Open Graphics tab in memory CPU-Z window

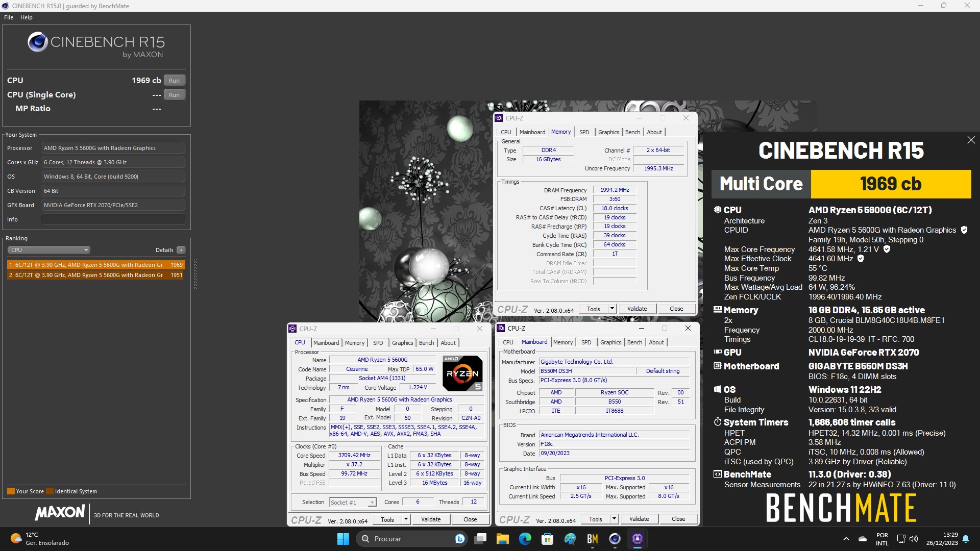click(x=608, y=132)
